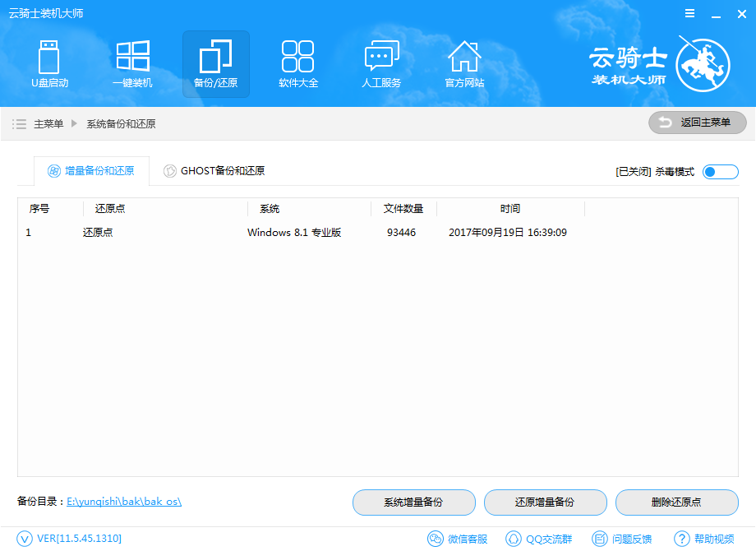Click 删除还原点 to delete restore point
This screenshot has height=551, width=756.
676,502
